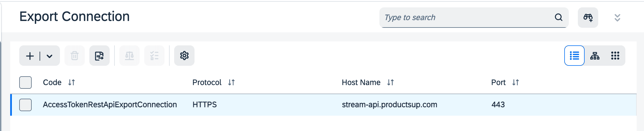Toggle the select-all header checkbox
The width and height of the screenshot is (644, 131).
coord(25,83)
